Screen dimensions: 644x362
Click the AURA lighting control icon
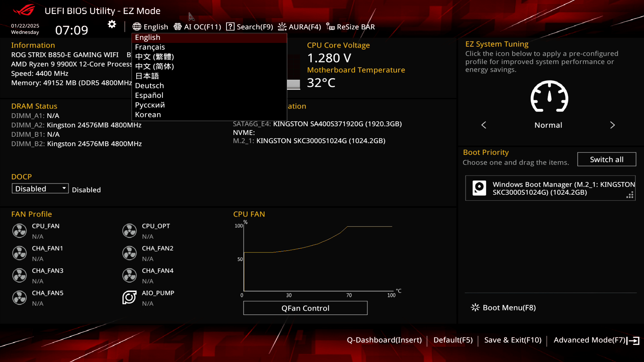(x=282, y=26)
